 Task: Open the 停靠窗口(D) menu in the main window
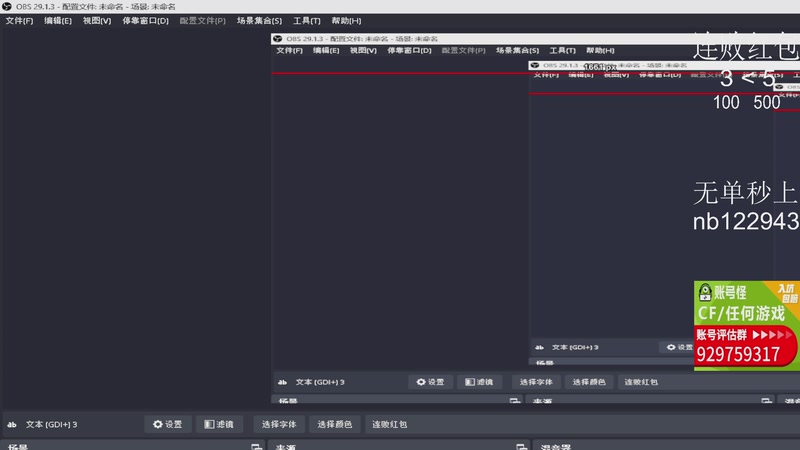pos(145,21)
